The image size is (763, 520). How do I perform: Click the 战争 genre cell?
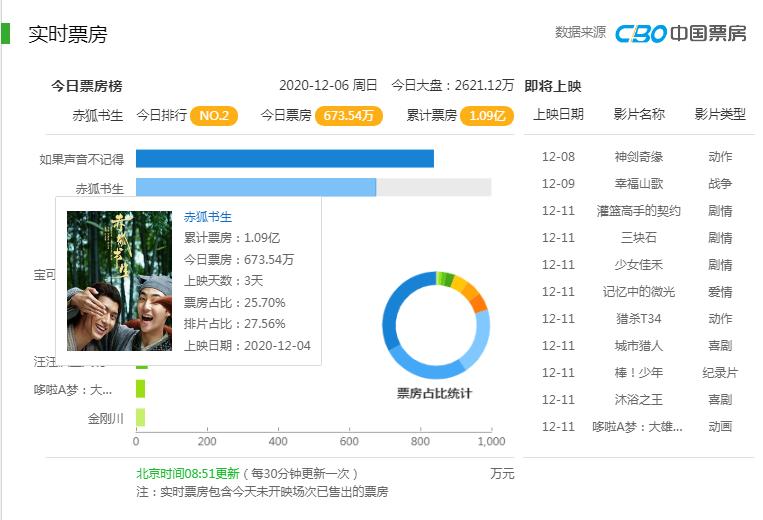tap(720, 183)
